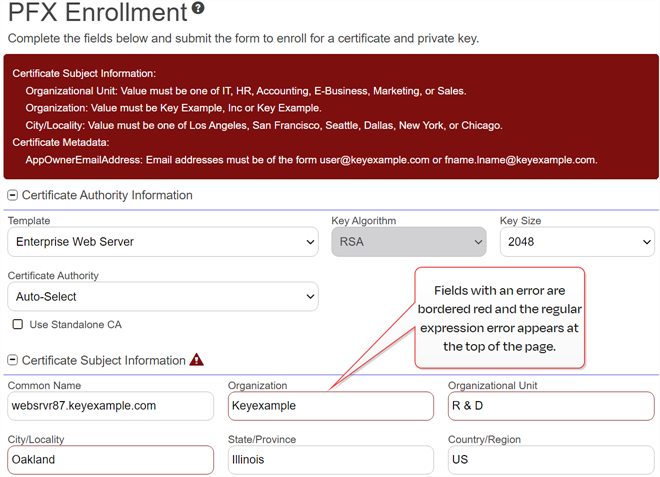This screenshot has height=477, width=660.
Task: Click the City/Locality field containing Oakland
Action: coord(110,460)
